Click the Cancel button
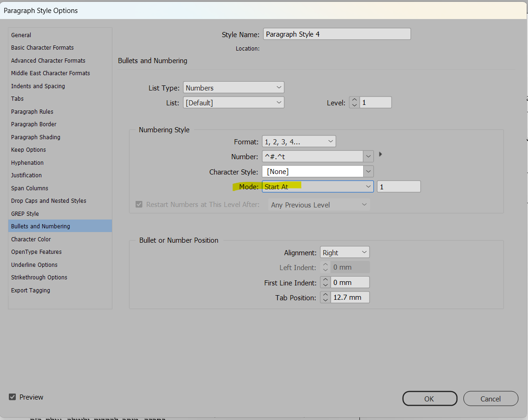 (491, 399)
